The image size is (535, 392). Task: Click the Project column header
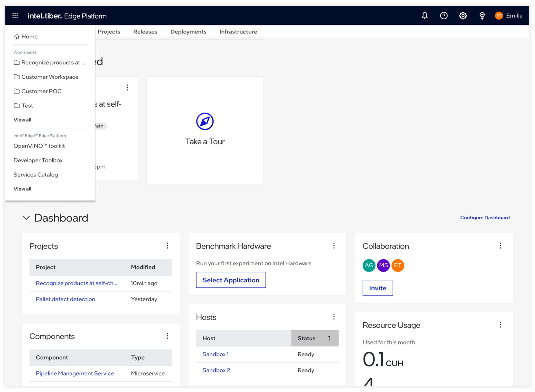click(45, 267)
